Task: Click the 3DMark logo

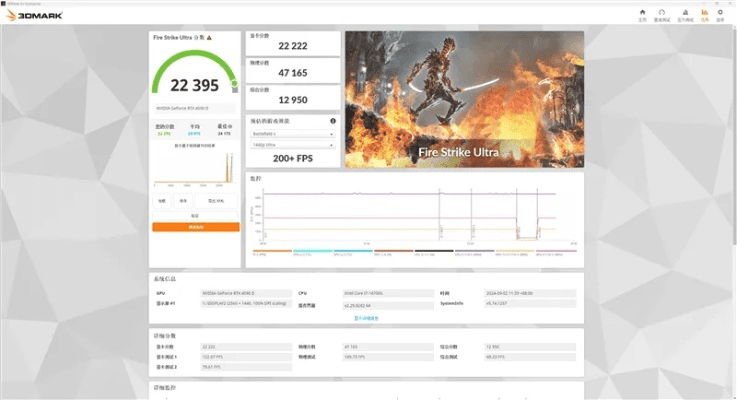Action: [36, 15]
